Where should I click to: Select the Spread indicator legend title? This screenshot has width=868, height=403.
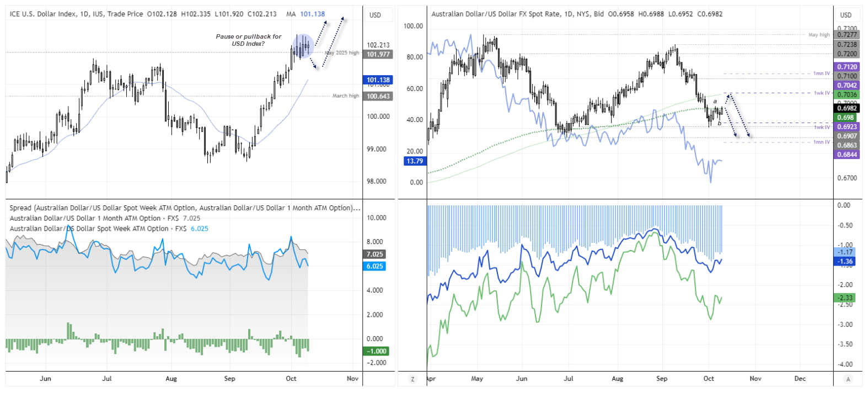tap(185, 208)
